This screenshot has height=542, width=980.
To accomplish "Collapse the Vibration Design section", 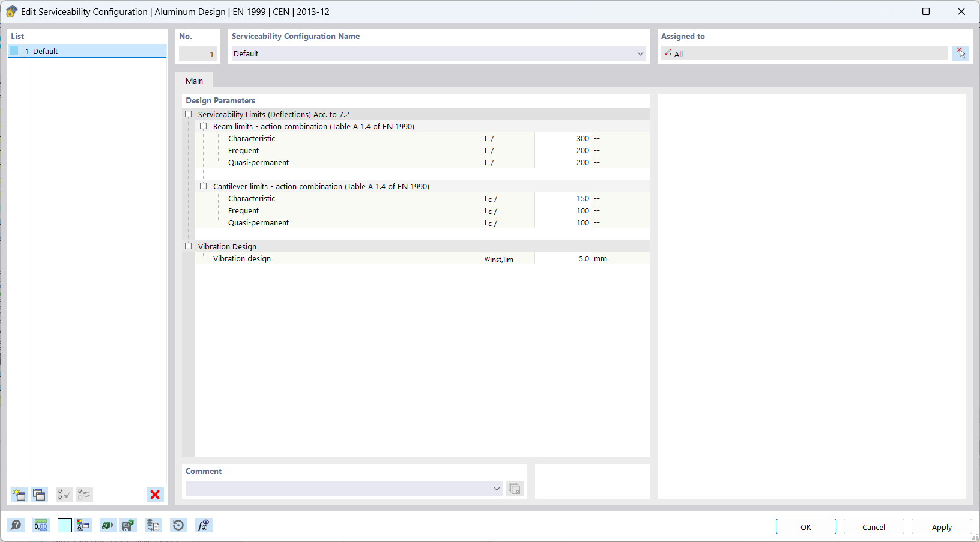I will point(188,246).
